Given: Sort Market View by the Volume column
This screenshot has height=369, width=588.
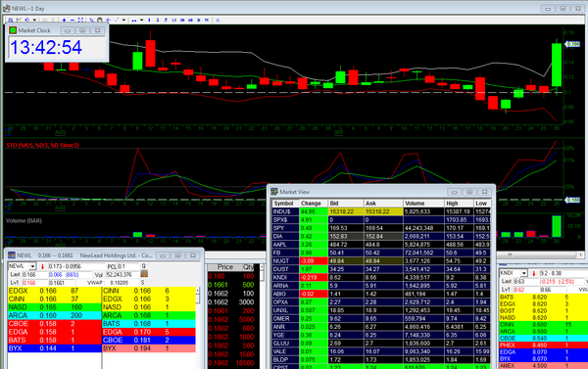Looking at the screenshot, I should click(x=423, y=203).
